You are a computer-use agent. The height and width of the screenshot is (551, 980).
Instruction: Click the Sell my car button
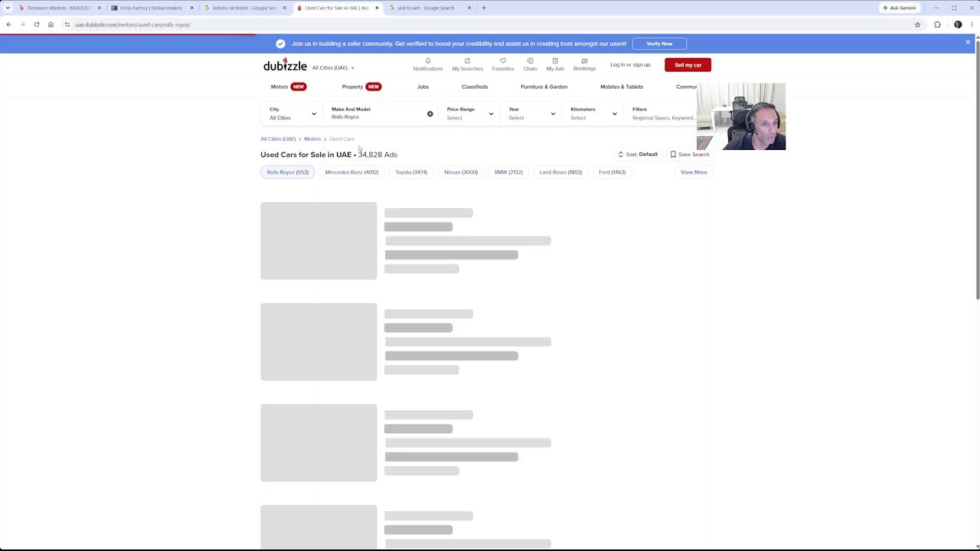point(688,65)
